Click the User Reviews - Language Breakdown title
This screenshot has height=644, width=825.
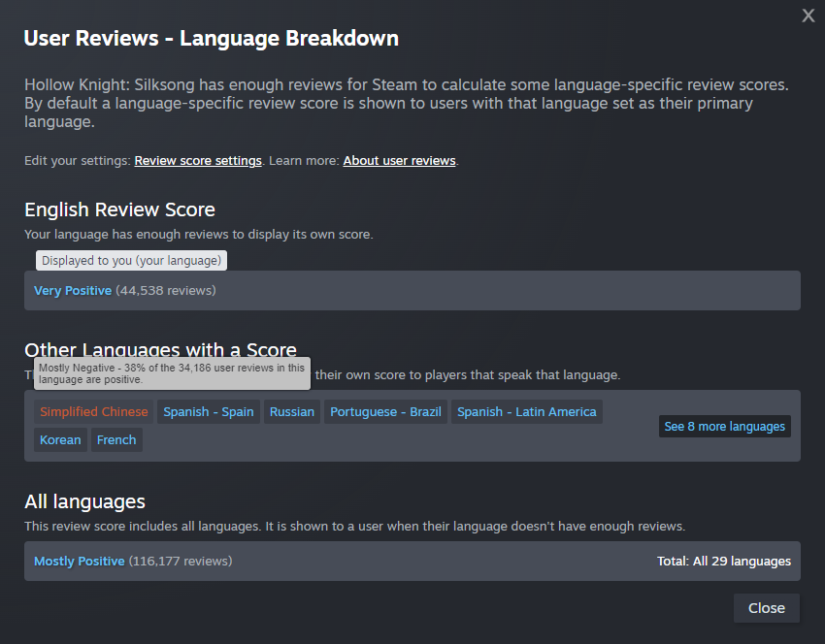pyautogui.click(x=212, y=39)
